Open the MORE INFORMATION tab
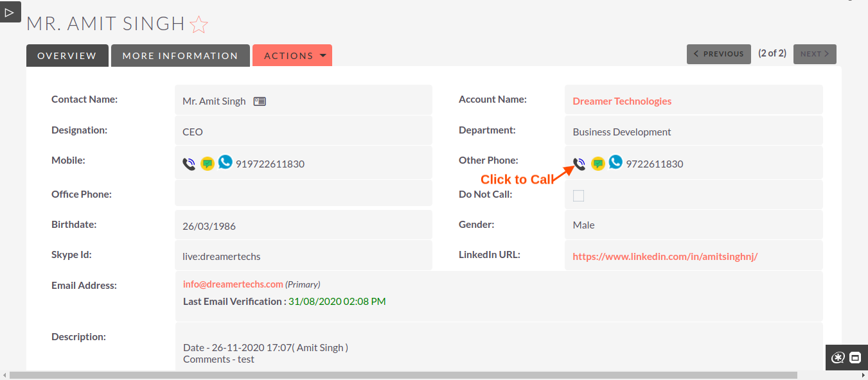Image resolution: width=868 pixels, height=380 pixels. tap(180, 55)
